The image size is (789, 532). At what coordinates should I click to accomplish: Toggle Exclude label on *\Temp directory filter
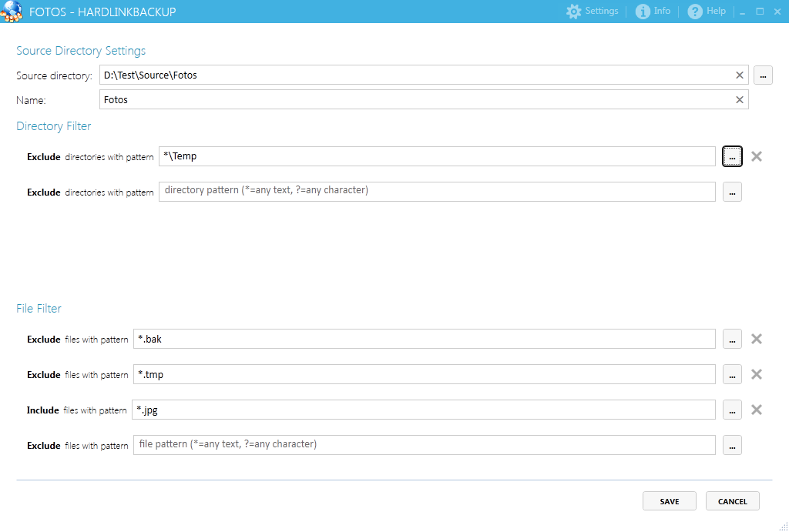(x=43, y=157)
